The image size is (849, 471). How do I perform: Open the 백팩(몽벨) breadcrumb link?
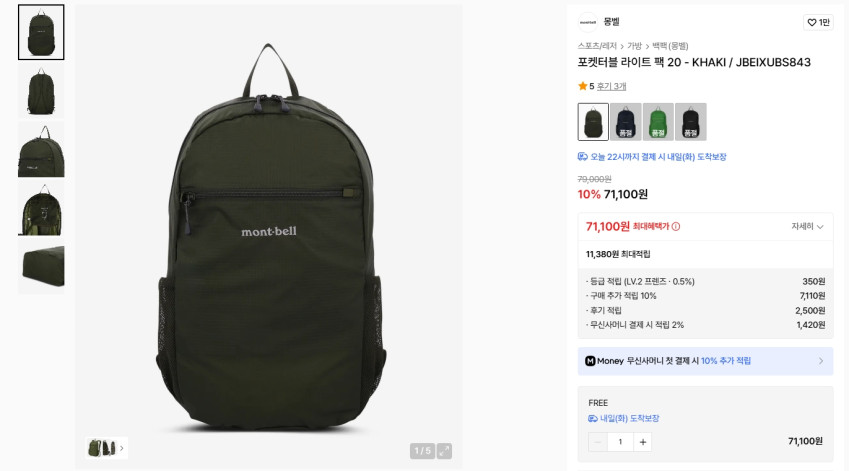670,46
